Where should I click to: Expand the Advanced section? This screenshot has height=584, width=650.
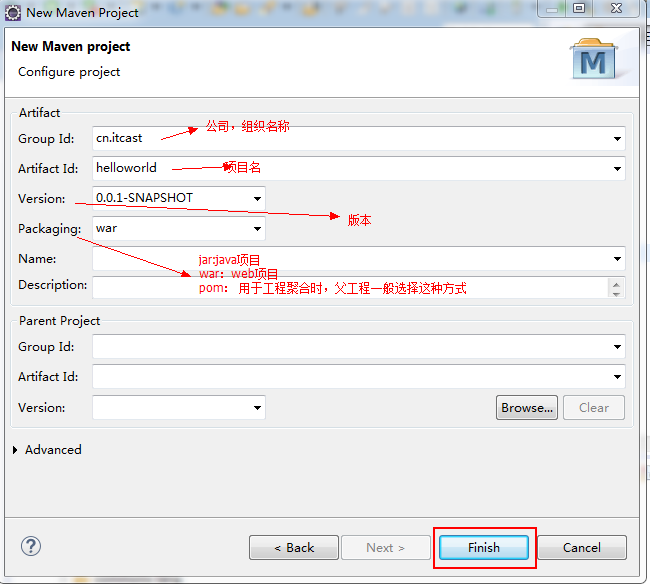[15, 450]
